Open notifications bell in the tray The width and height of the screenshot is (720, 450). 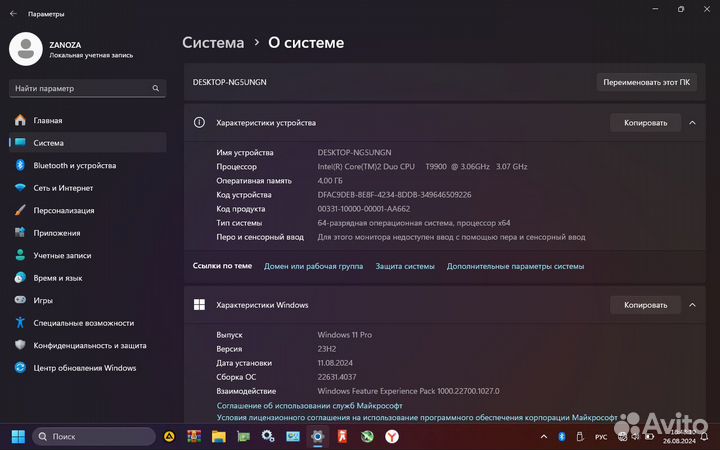[x=704, y=437]
